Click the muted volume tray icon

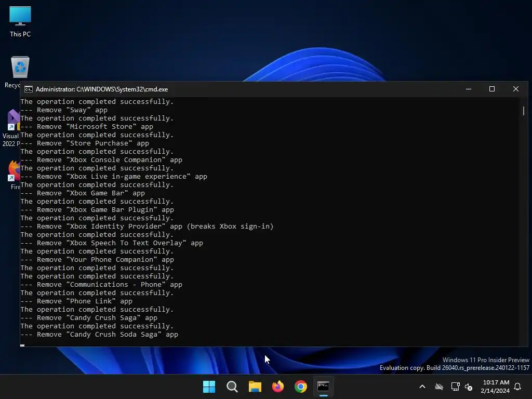click(469, 387)
